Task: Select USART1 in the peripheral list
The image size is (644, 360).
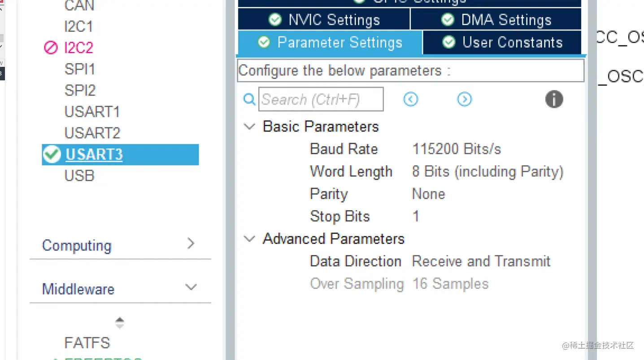Action: click(x=92, y=112)
